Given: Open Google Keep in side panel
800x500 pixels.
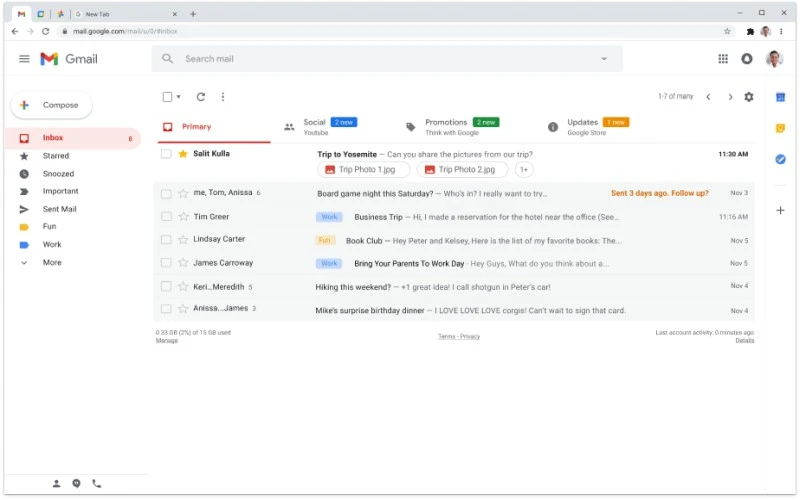Looking at the screenshot, I should coord(780,128).
